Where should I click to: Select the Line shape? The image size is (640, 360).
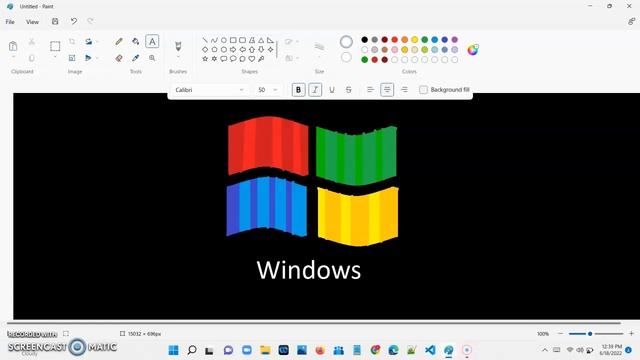[205, 40]
